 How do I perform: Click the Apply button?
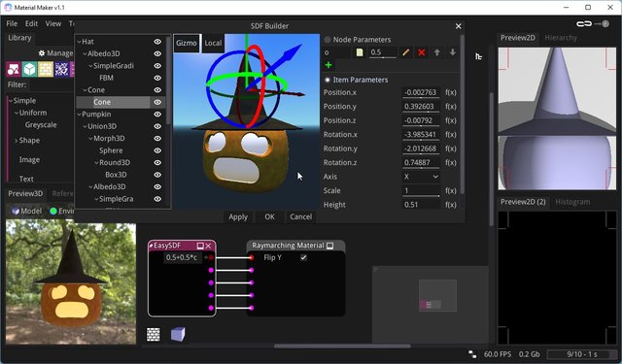238,216
